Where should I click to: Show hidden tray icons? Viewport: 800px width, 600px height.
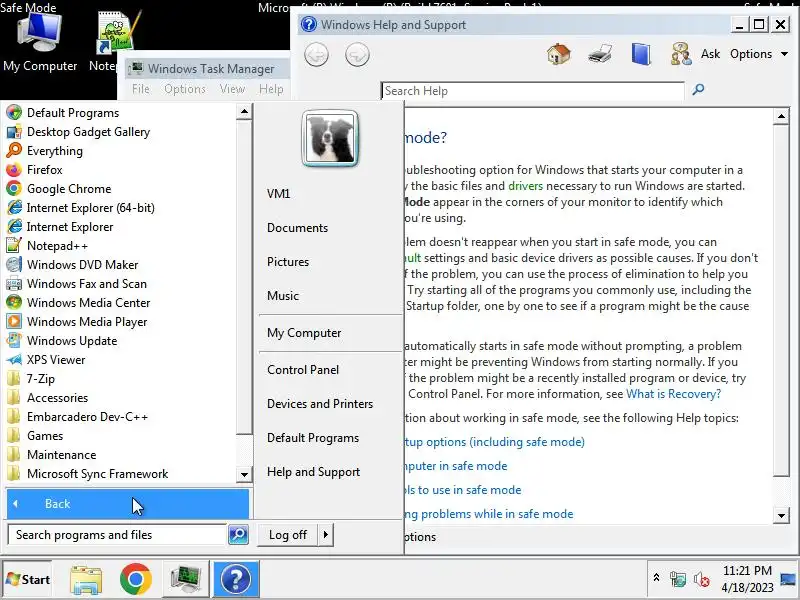657,578
